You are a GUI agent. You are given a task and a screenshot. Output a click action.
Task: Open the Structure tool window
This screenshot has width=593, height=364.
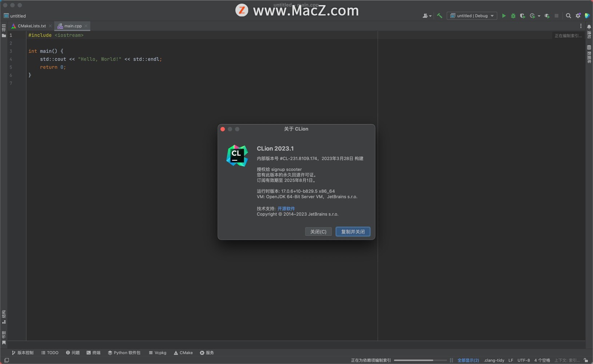click(4, 317)
